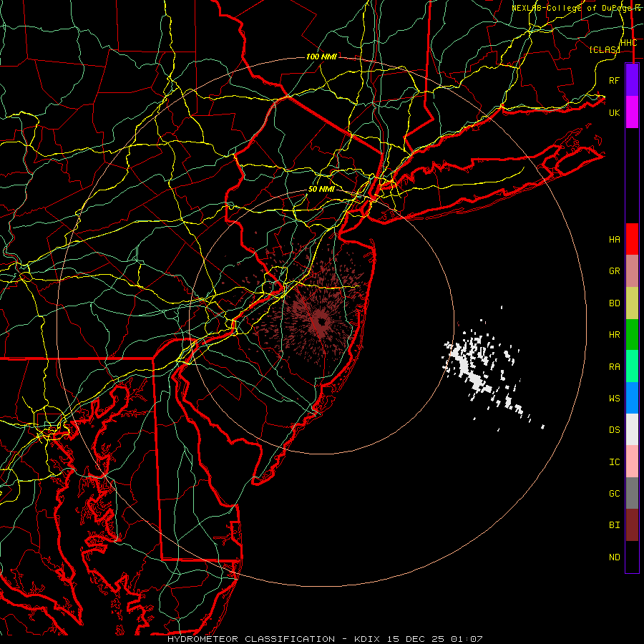Viewport: 644px width, 644px height.
Task: Click the red HA legend swatch
Action: [632, 239]
